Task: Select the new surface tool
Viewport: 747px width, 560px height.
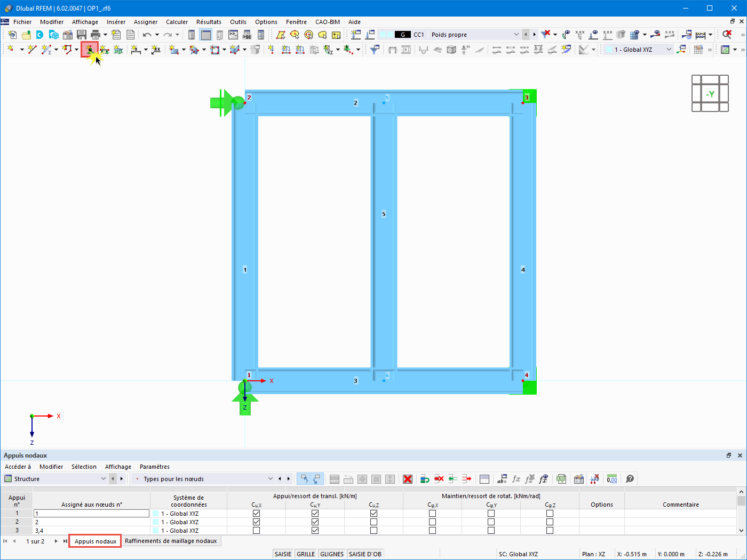Action: coord(174,50)
